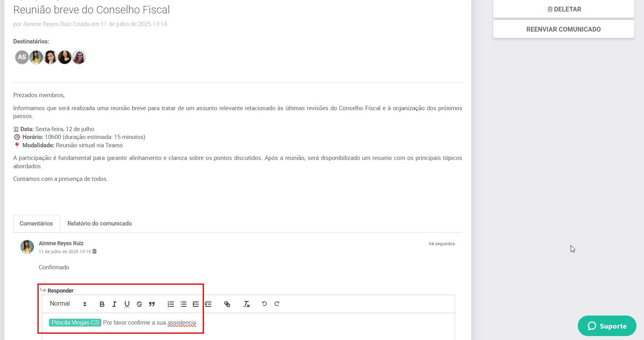Apply italic formatting in reply editor
The height and width of the screenshot is (340, 644).
pyautogui.click(x=114, y=304)
